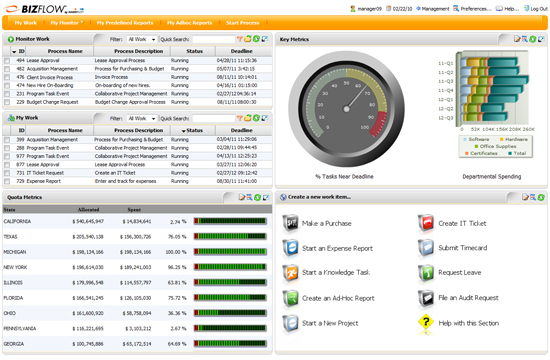Screen dimensions: 550x360
Task: Click the Request Leave icon
Action: (426, 273)
